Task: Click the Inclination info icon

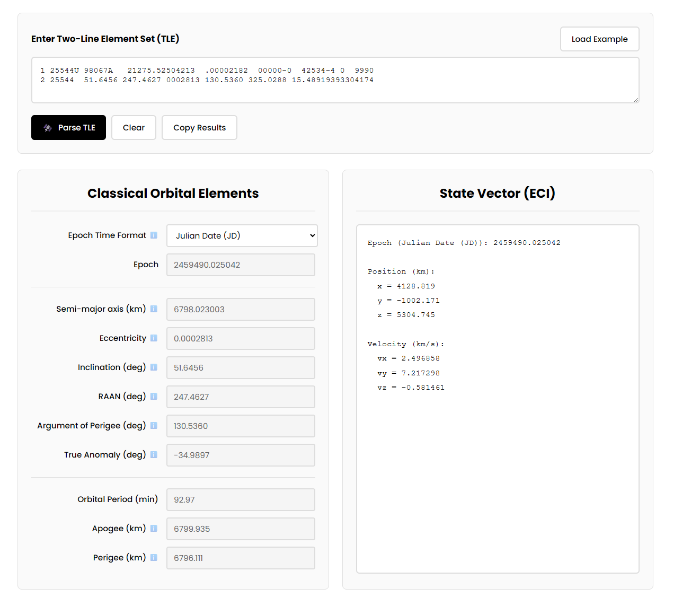Action: coord(154,367)
